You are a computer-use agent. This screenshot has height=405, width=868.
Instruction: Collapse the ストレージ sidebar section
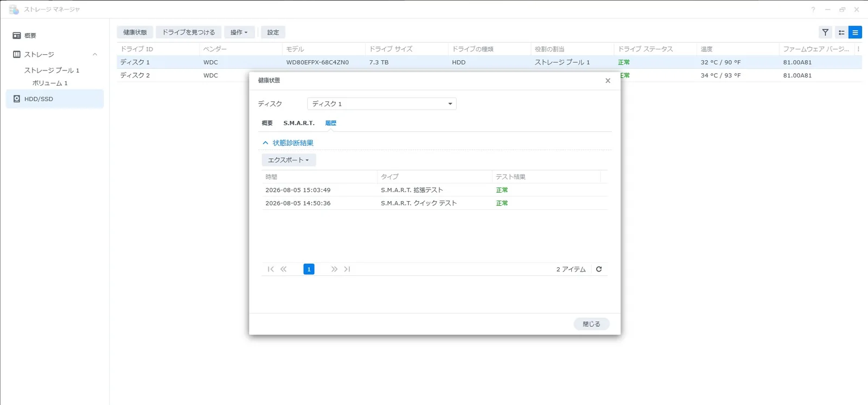[95, 54]
